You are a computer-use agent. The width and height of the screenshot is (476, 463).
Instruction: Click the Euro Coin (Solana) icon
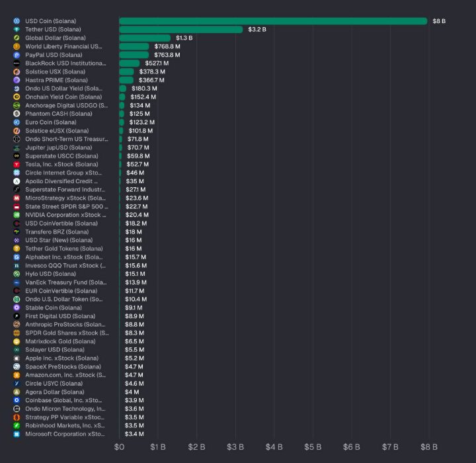click(x=17, y=122)
